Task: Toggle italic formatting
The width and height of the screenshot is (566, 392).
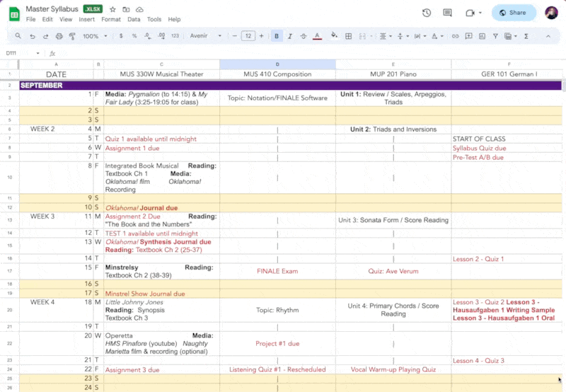Action: pyautogui.click(x=290, y=36)
